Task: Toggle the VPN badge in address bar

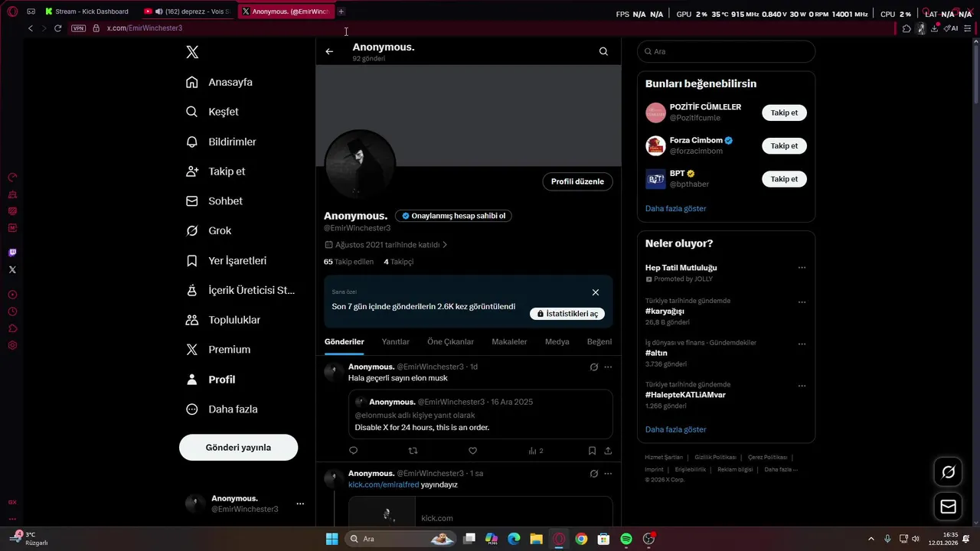Action: coord(78,28)
